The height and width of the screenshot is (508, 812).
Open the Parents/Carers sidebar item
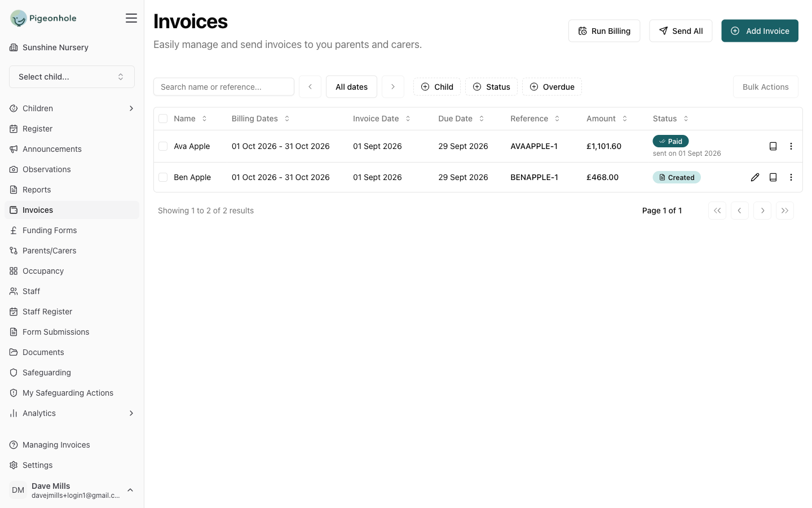(72, 251)
